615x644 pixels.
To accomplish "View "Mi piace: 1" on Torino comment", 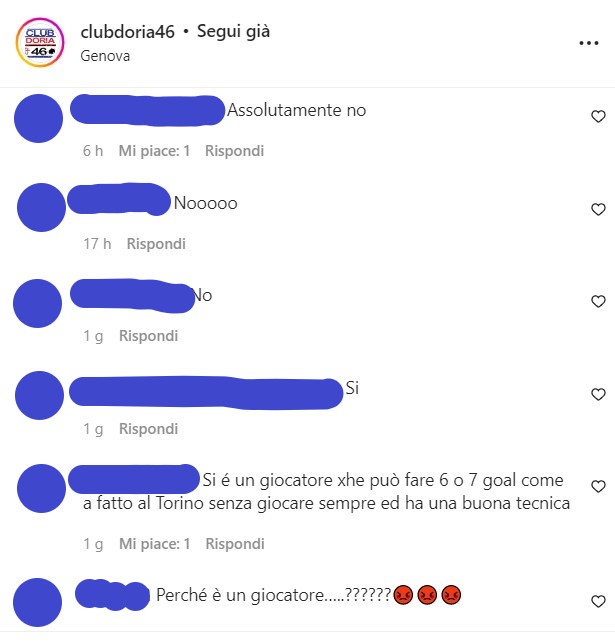I will click(x=154, y=544).
